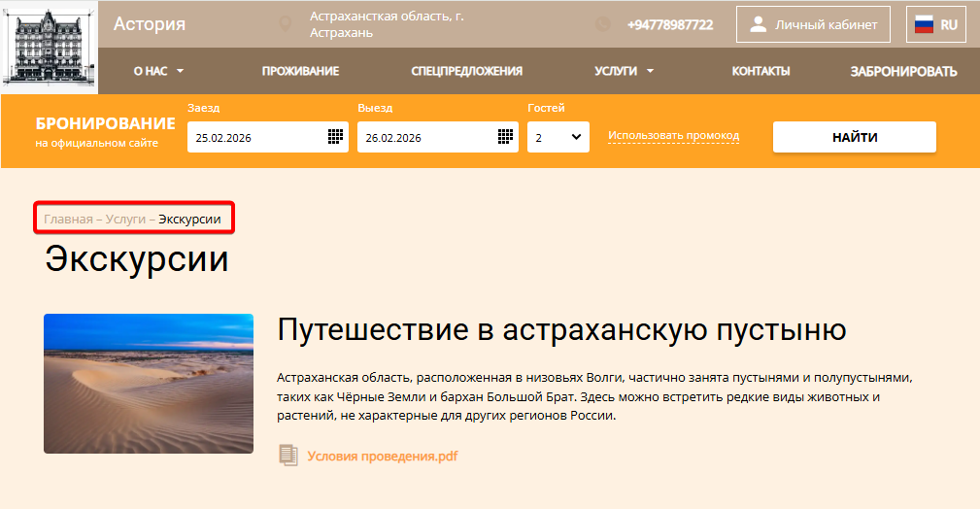Screen dimensions: 980x509
Task: Click the Выезд date field 26.02.2026
Action: pyautogui.click(x=437, y=137)
